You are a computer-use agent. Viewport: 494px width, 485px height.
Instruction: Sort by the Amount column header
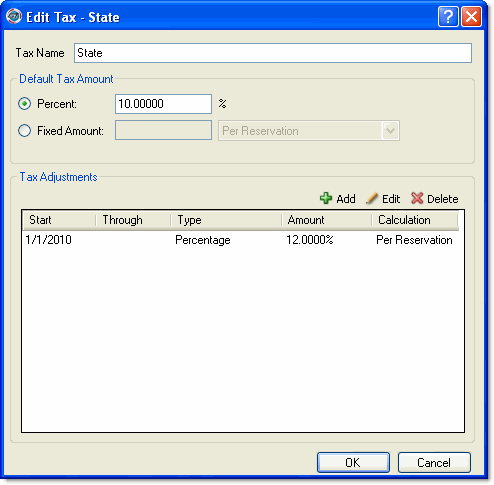pyautogui.click(x=327, y=220)
